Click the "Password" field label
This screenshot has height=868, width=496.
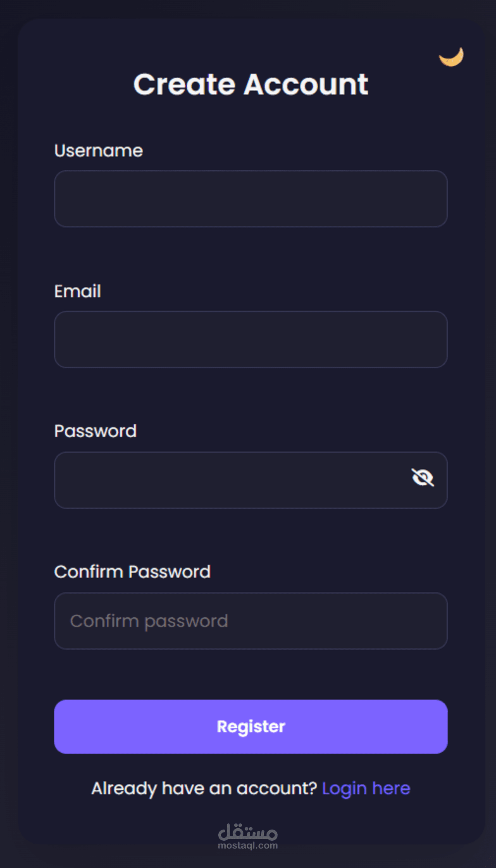95,432
